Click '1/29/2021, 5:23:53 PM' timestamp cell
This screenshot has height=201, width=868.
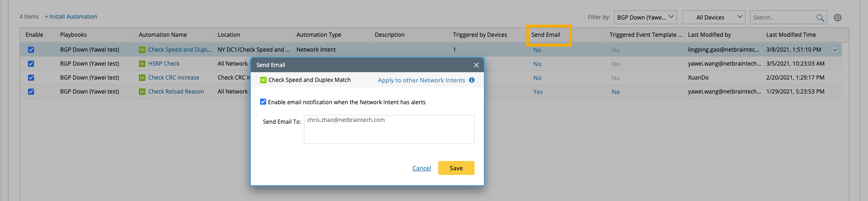pyautogui.click(x=795, y=92)
